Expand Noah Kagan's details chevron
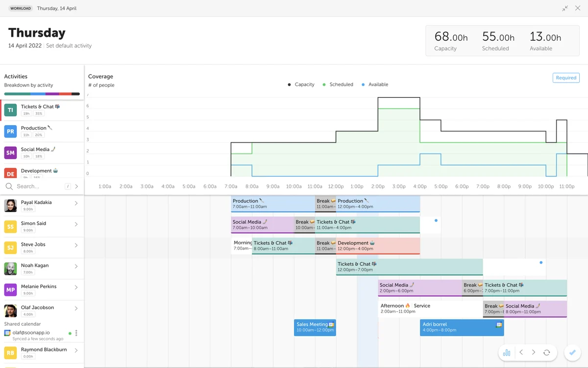The image size is (588, 368). (x=76, y=266)
